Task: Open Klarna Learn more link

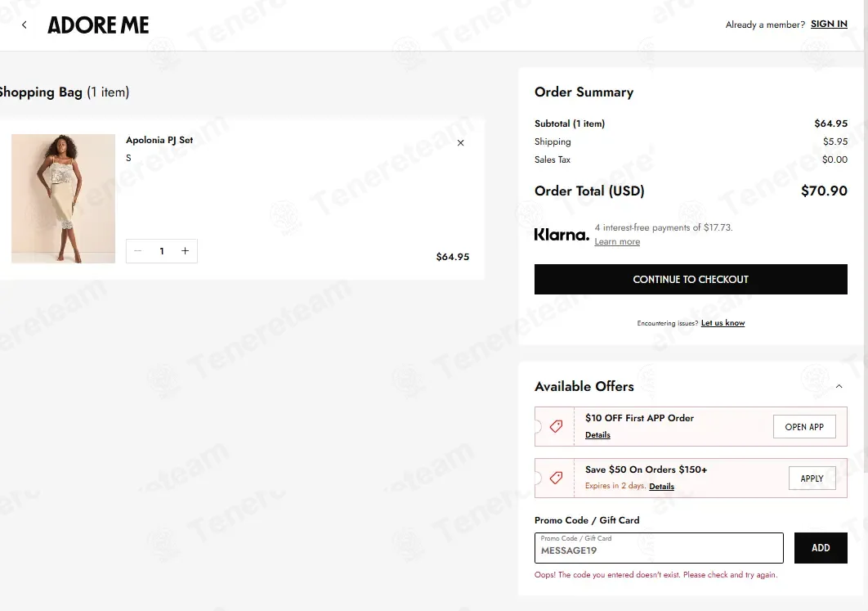Action: (617, 241)
